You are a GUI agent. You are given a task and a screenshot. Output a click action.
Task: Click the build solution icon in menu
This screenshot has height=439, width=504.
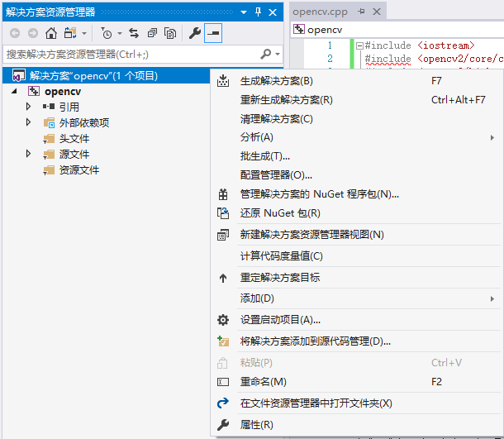223,81
